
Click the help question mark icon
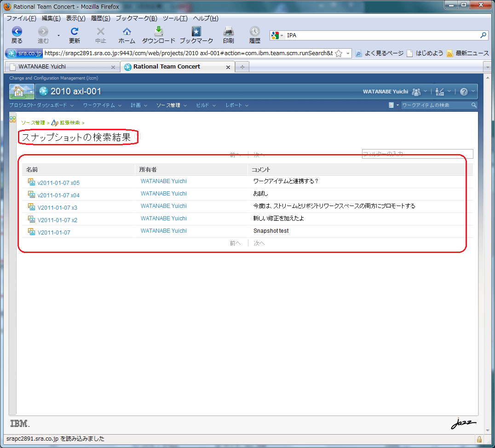coord(464,92)
